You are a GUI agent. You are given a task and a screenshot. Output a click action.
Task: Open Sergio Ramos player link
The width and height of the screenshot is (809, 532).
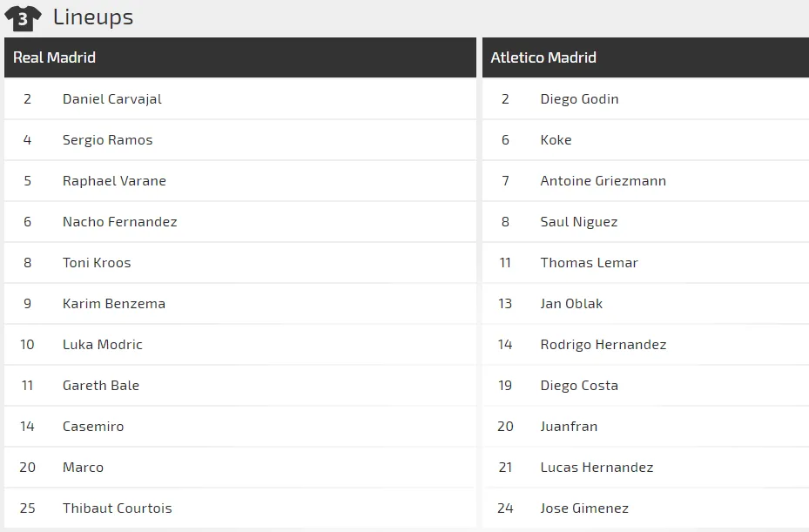pos(108,140)
